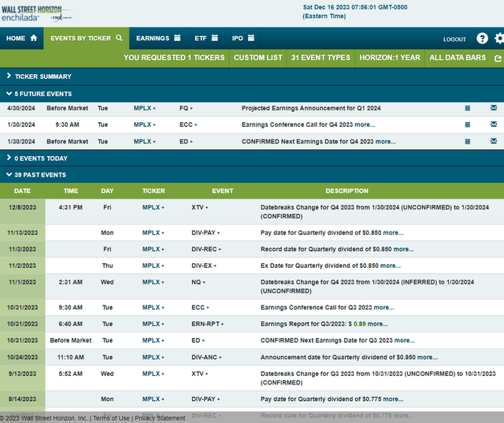Click more on the $0.850 Ex Date row

[391, 265]
